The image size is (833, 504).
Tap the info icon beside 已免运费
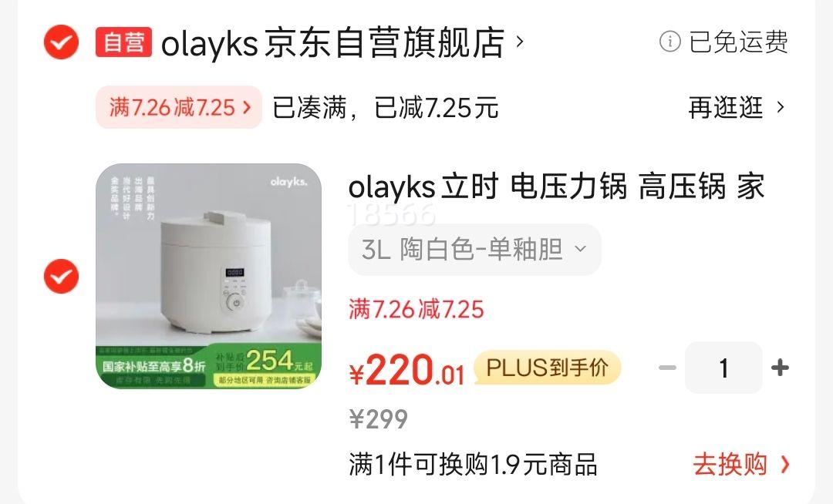point(670,42)
